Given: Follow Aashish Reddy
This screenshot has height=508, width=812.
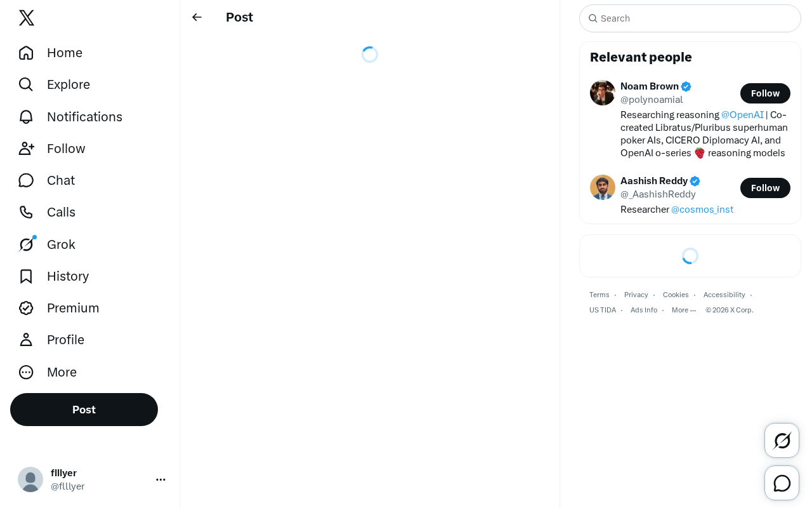Looking at the screenshot, I should click(x=765, y=188).
